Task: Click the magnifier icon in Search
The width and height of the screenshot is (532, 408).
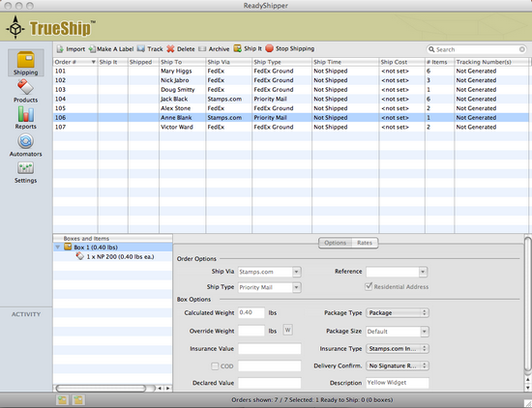Action: (431, 49)
